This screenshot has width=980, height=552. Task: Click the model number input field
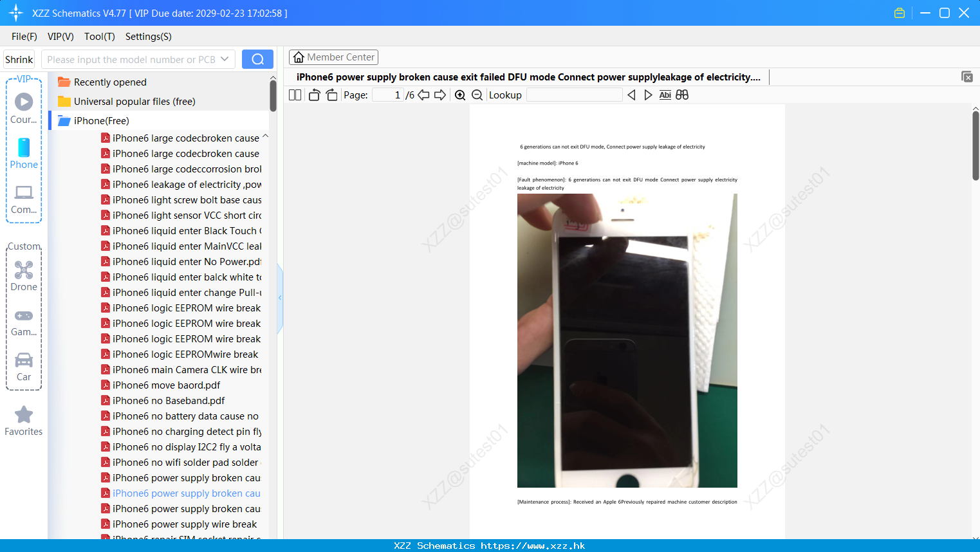[x=131, y=59]
